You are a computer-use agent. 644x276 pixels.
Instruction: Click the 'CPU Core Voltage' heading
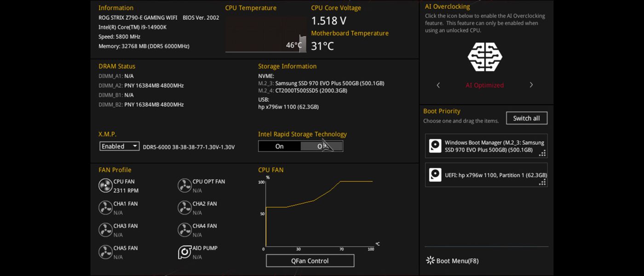click(x=336, y=8)
